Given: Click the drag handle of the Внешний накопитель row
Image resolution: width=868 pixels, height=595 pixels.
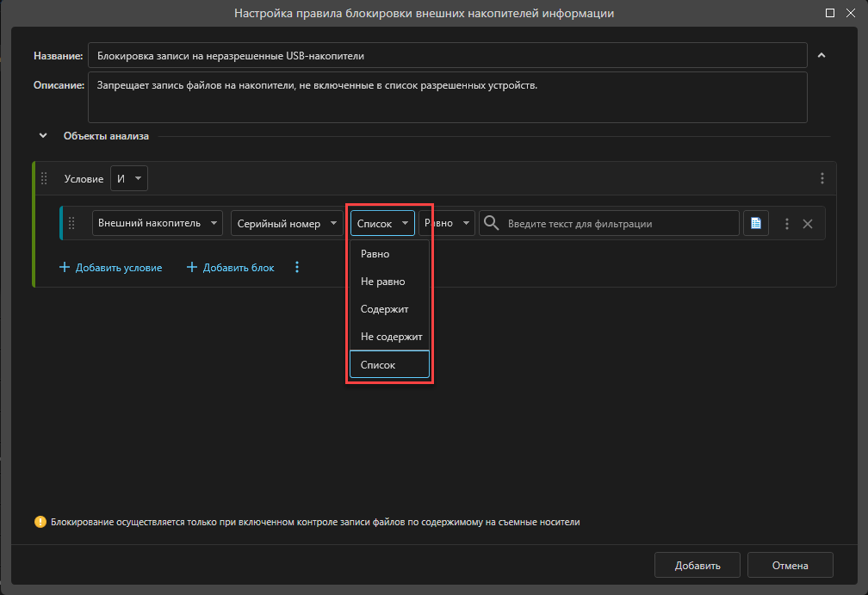Looking at the screenshot, I should (71, 223).
